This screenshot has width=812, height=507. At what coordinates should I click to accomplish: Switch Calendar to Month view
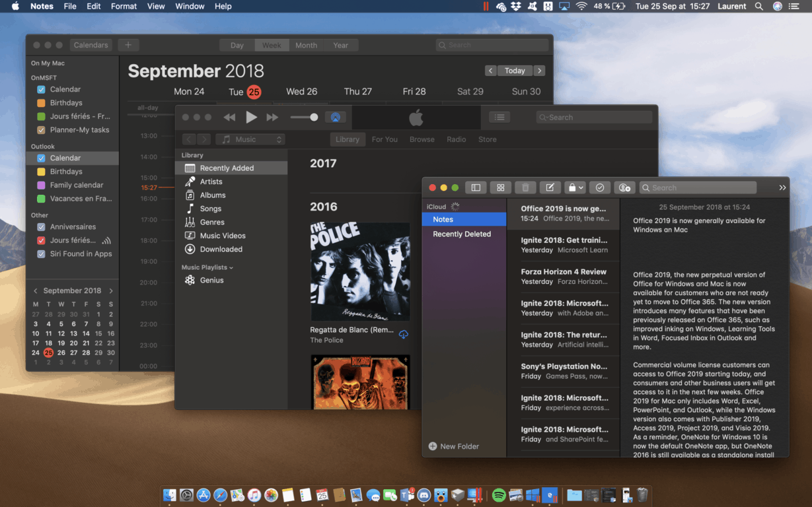click(306, 46)
